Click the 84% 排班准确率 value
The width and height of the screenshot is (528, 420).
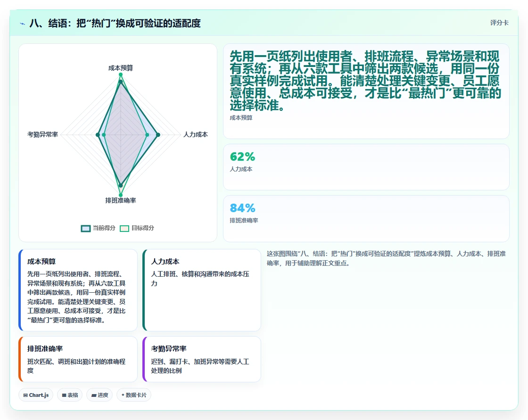(x=242, y=208)
